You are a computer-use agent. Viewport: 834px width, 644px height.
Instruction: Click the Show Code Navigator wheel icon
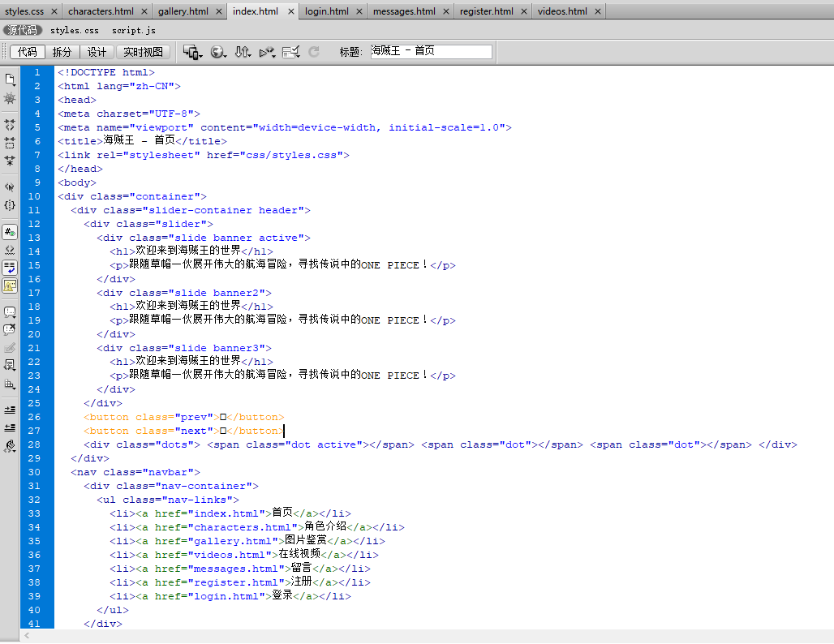pos(10,98)
